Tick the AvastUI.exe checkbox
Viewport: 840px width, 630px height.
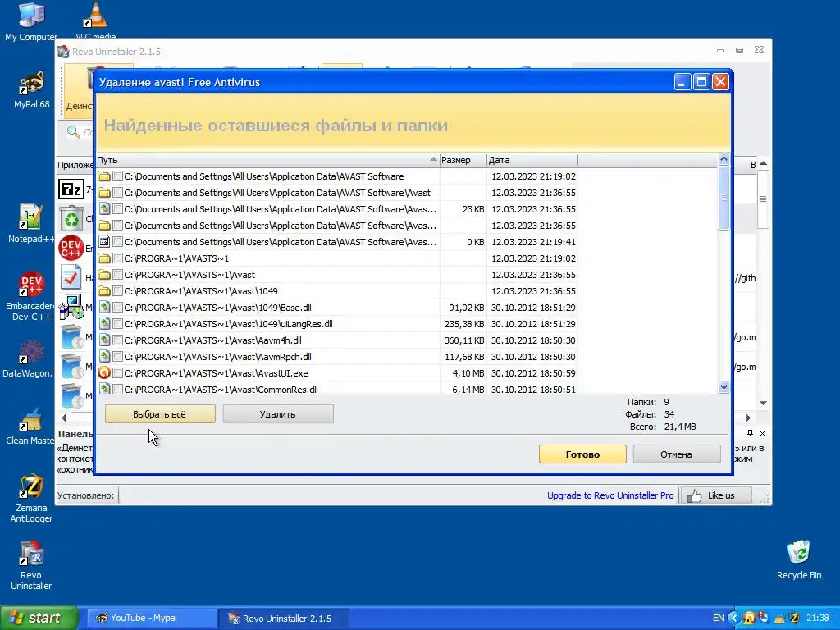pos(118,373)
